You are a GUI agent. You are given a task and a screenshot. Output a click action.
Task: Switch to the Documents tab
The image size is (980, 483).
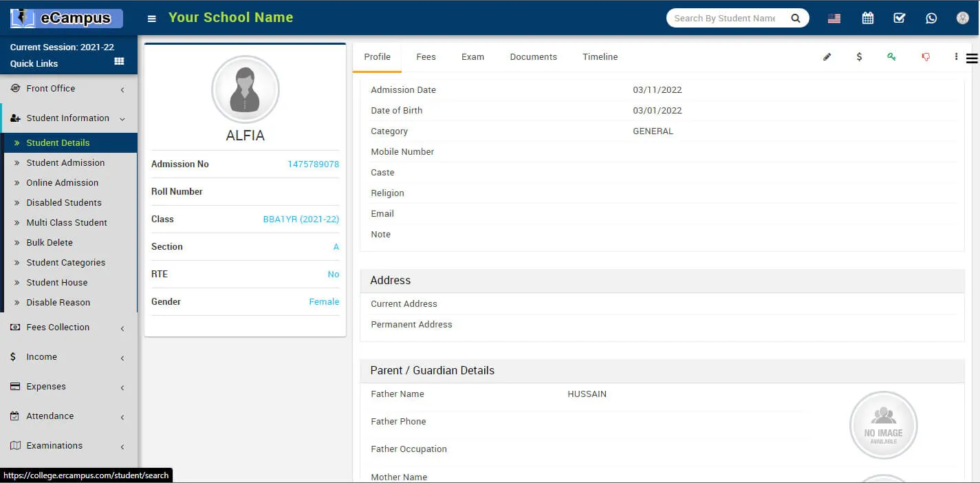(533, 57)
